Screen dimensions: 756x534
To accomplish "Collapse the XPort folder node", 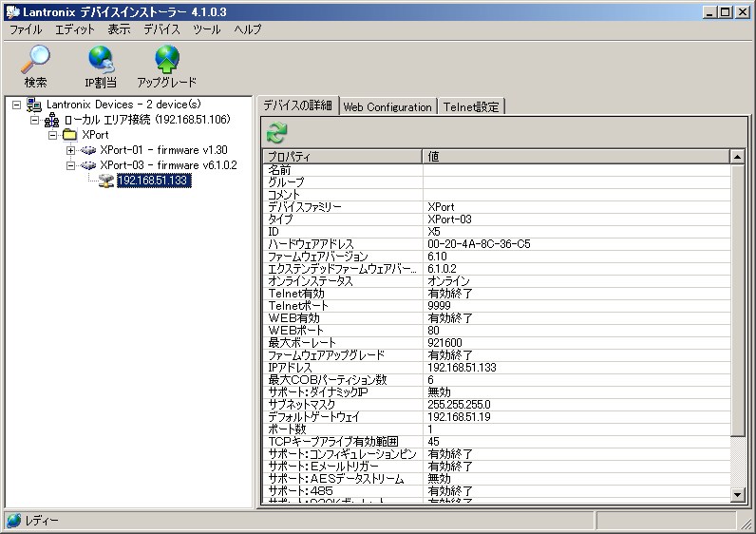I will pyautogui.click(x=52, y=135).
